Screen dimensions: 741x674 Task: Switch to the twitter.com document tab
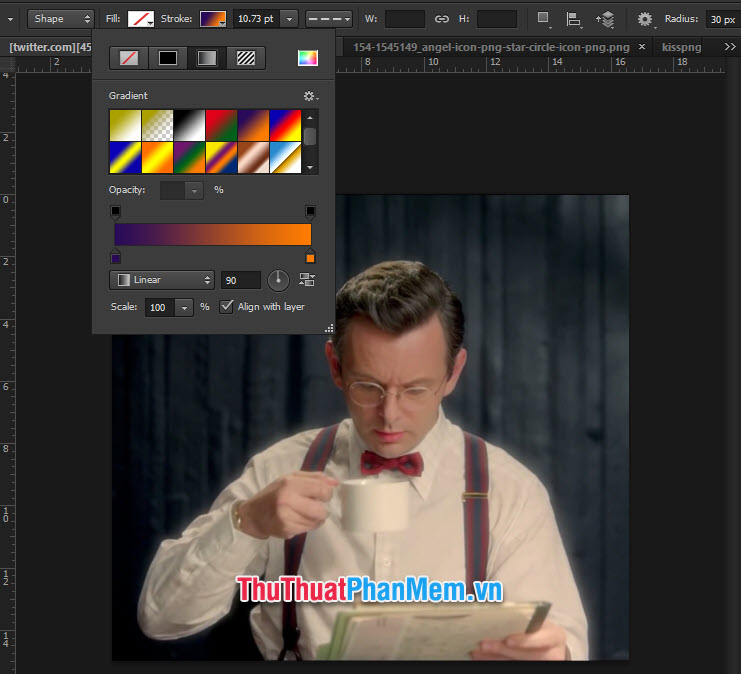pos(50,47)
